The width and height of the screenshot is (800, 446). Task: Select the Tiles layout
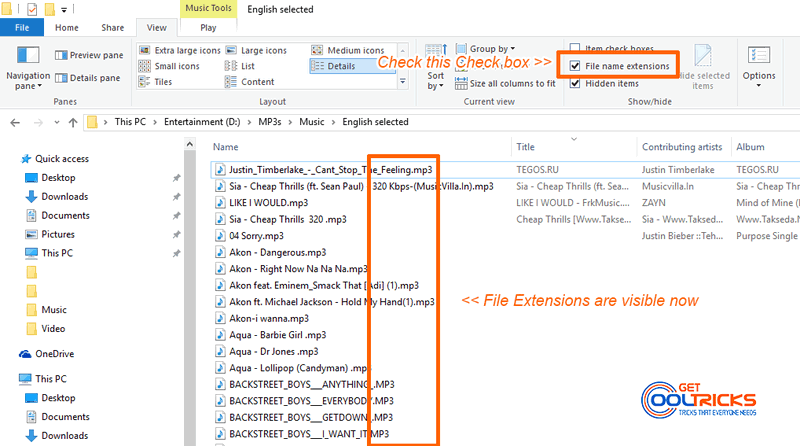point(155,82)
